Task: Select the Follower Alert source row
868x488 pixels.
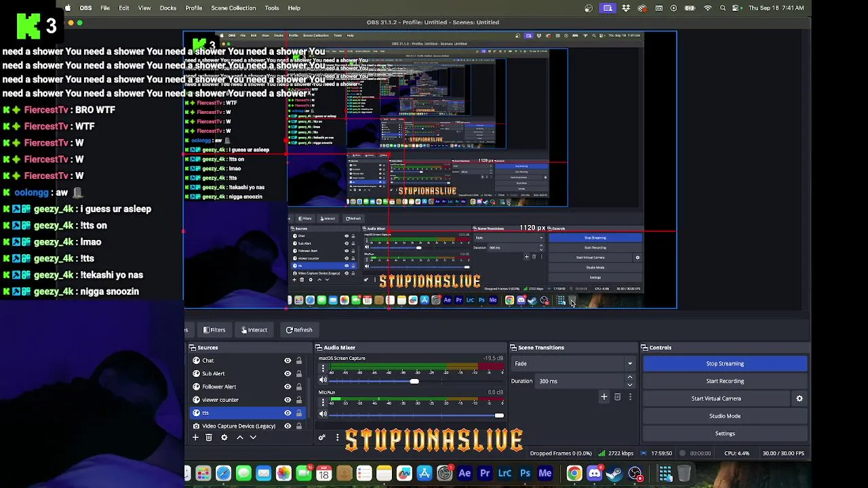Action: coord(248,387)
